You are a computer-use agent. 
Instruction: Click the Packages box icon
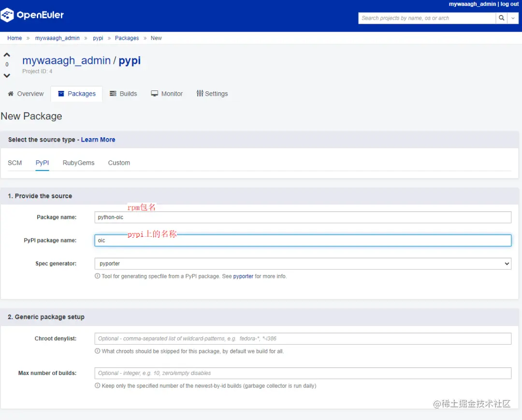coord(61,93)
